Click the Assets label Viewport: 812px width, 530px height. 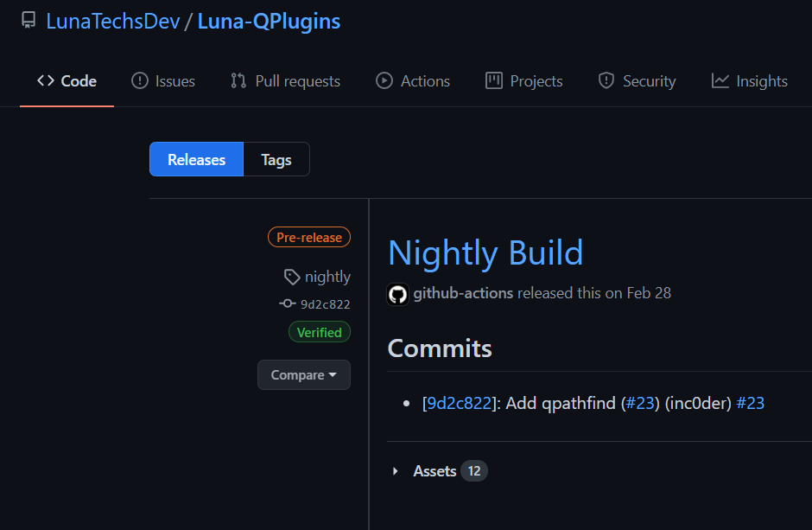click(x=435, y=471)
